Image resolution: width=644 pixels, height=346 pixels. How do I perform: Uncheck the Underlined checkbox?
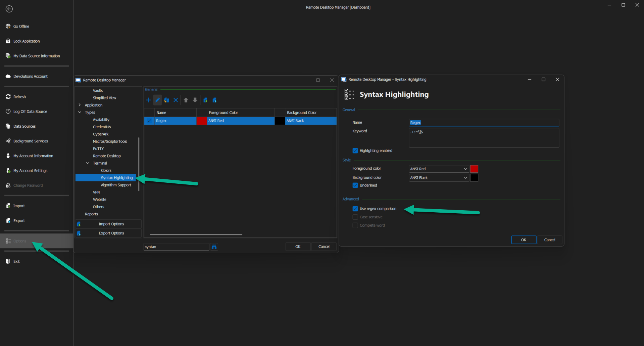pyautogui.click(x=355, y=185)
